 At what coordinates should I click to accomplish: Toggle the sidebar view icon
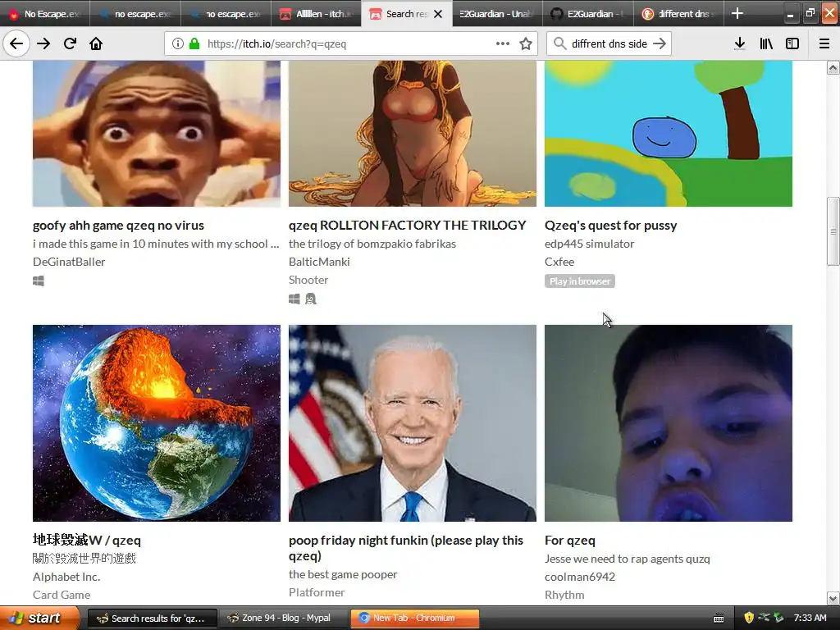[792, 43]
